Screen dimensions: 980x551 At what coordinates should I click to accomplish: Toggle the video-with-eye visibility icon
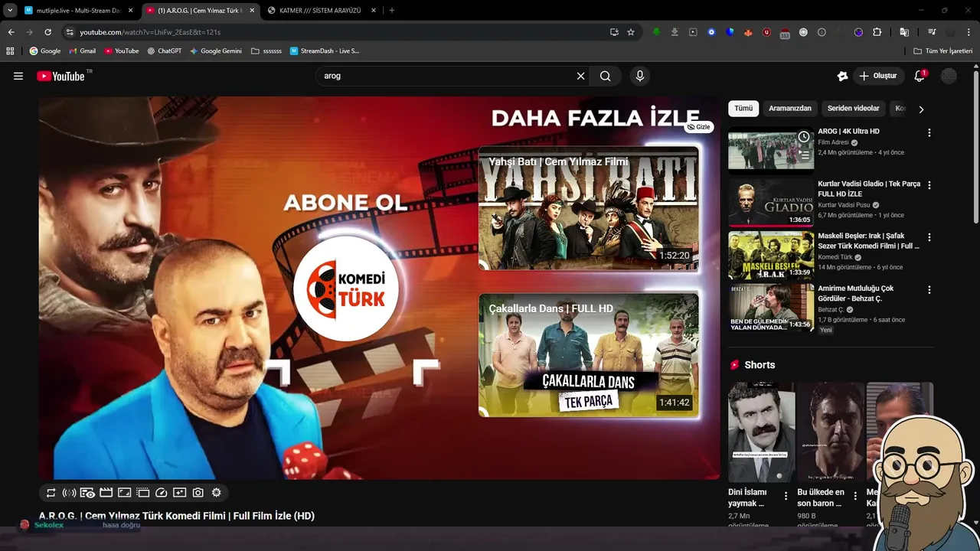[87, 492]
